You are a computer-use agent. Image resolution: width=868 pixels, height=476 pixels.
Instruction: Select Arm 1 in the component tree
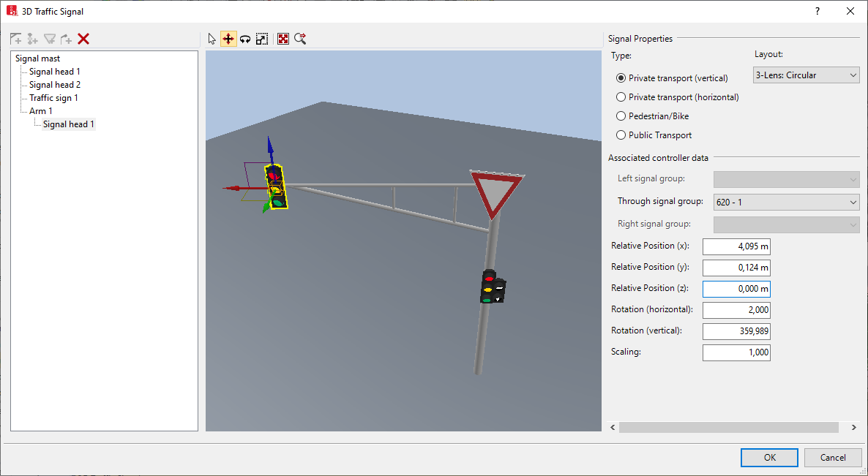tap(41, 111)
